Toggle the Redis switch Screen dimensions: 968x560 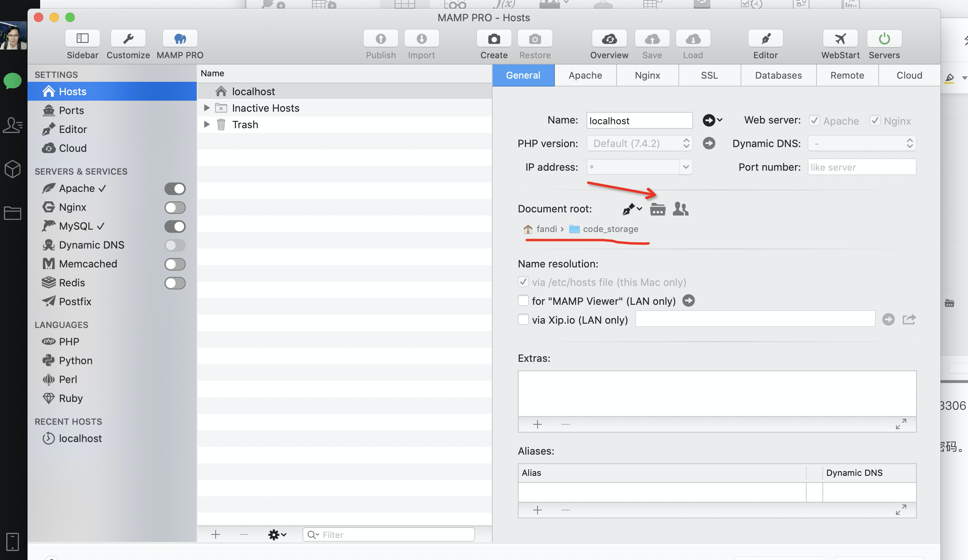tap(175, 283)
